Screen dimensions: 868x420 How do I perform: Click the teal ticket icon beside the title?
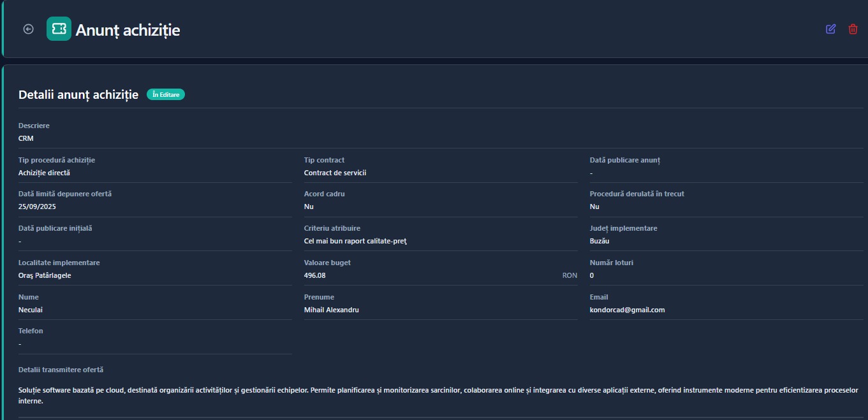[59, 29]
